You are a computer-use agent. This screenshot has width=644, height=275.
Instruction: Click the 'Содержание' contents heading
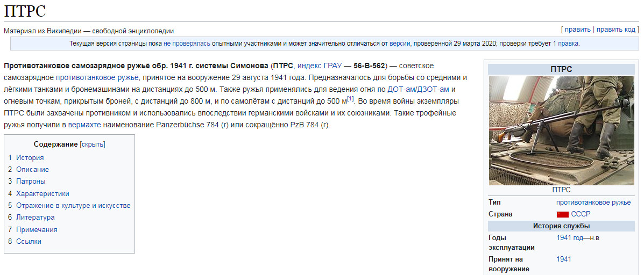click(x=56, y=144)
